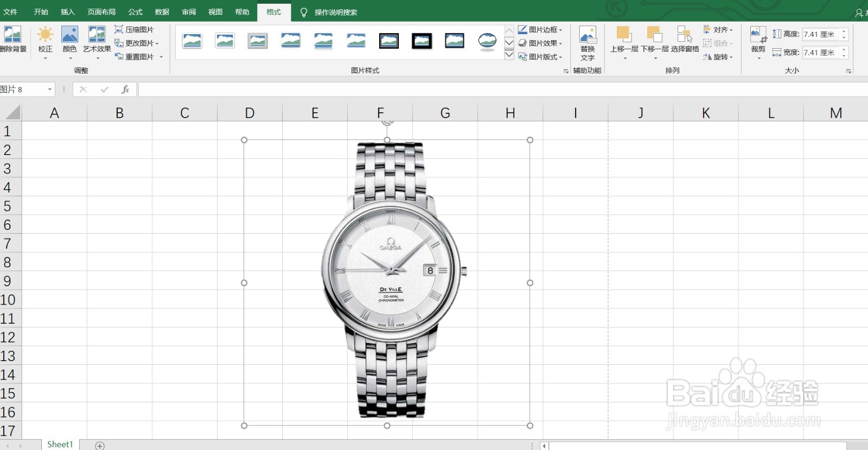This screenshot has height=450, width=868.
Task: Open the Name Box dropdown arrow
Action: click(x=50, y=89)
